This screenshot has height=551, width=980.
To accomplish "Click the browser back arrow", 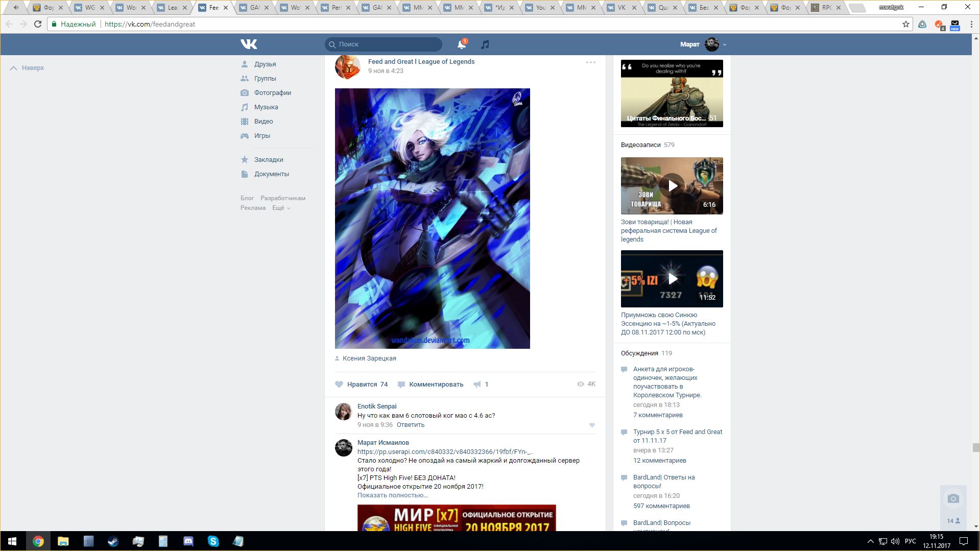I will click(x=9, y=24).
